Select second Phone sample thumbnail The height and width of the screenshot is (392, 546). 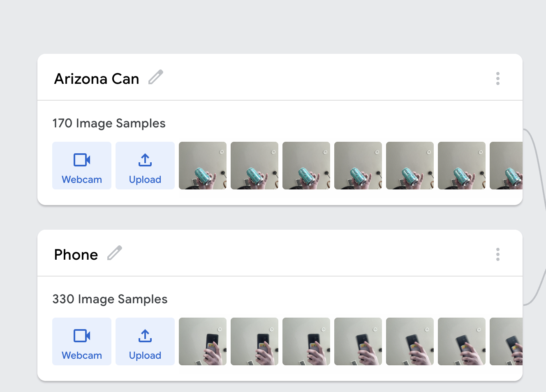tap(254, 341)
